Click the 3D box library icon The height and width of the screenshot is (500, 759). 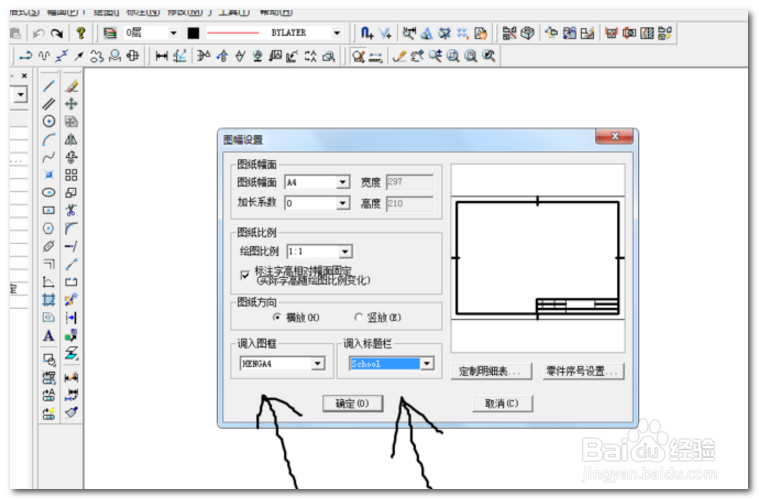coord(528,33)
